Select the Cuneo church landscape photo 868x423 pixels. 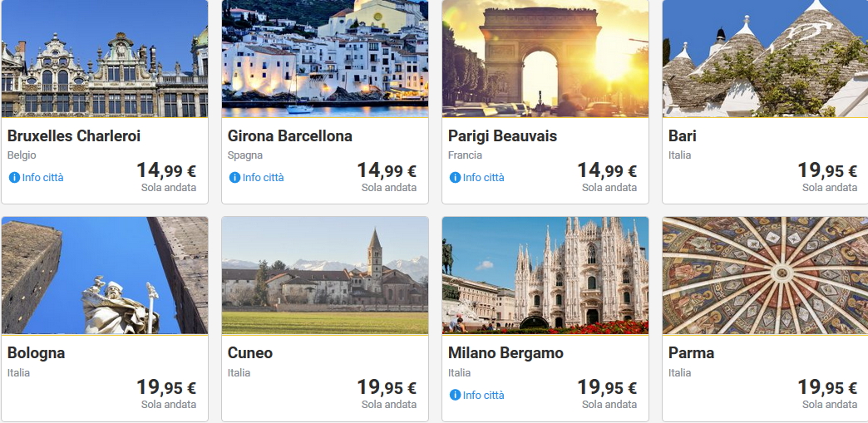[x=325, y=275]
